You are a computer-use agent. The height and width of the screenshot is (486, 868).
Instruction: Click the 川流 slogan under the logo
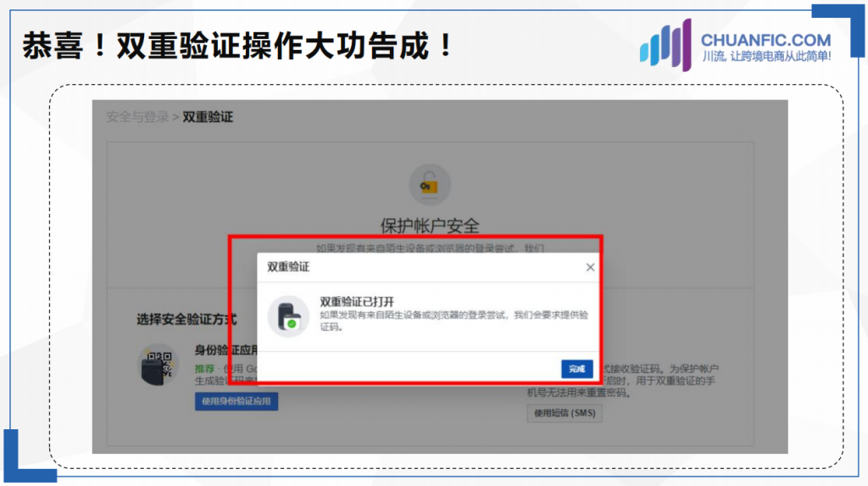[766, 56]
